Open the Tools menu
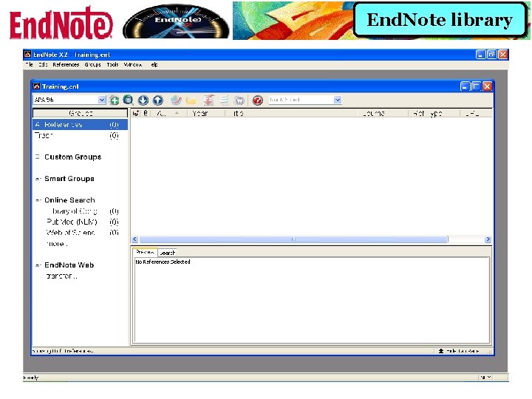Screen dimensions: 532x399 pos(112,64)
